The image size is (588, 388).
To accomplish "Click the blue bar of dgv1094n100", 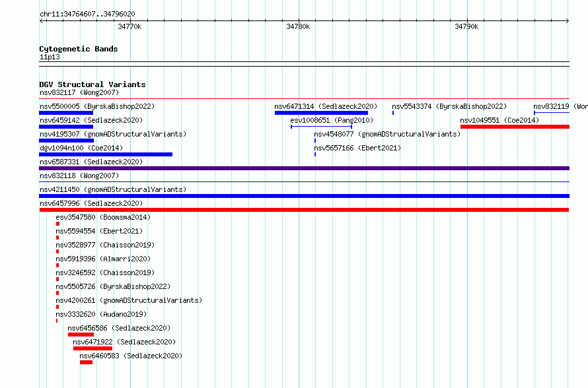I will (x=106, y=154).
